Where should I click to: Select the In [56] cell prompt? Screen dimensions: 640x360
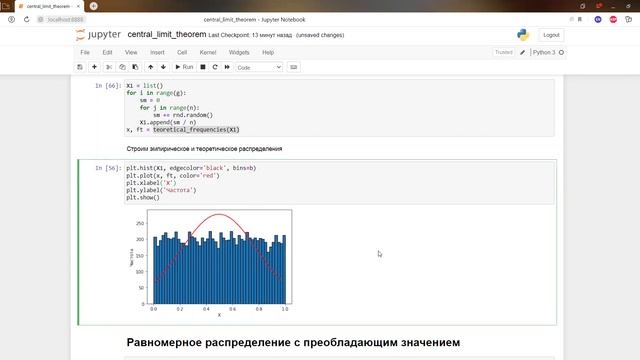[108, 168]
